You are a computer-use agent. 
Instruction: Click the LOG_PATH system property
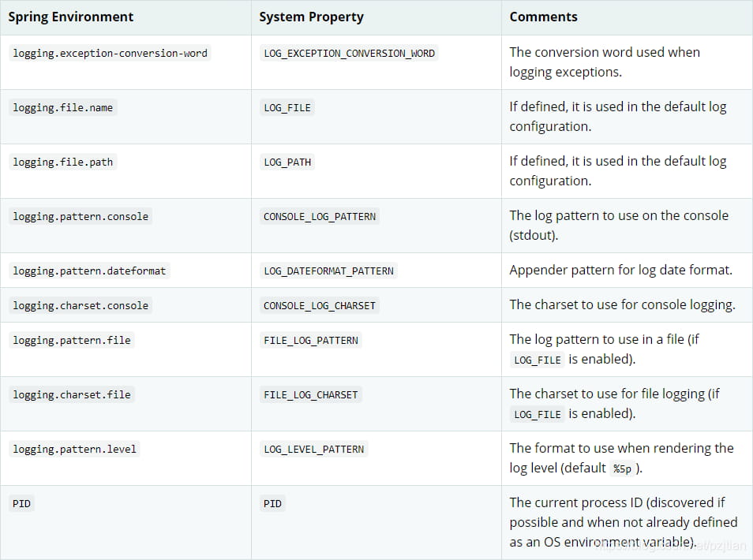(x=287, y=162)
